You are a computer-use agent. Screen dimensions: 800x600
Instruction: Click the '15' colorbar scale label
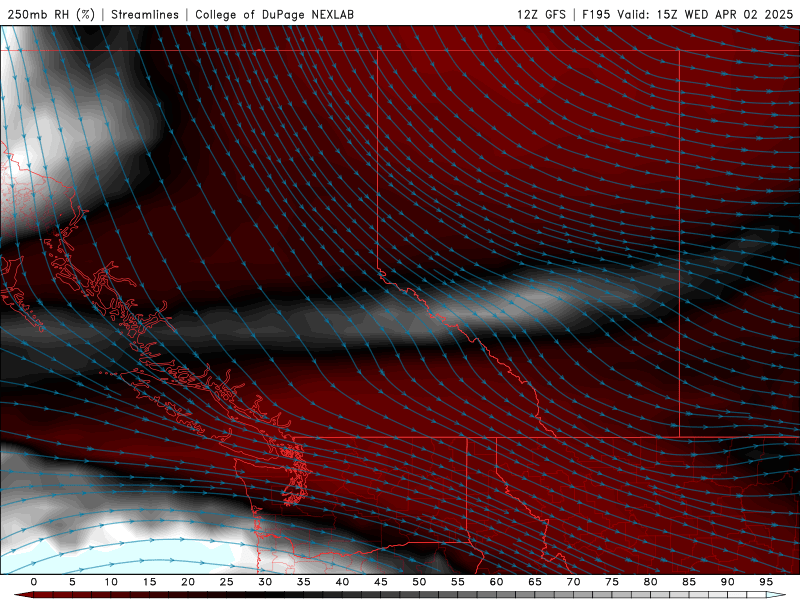pos(149,582)
